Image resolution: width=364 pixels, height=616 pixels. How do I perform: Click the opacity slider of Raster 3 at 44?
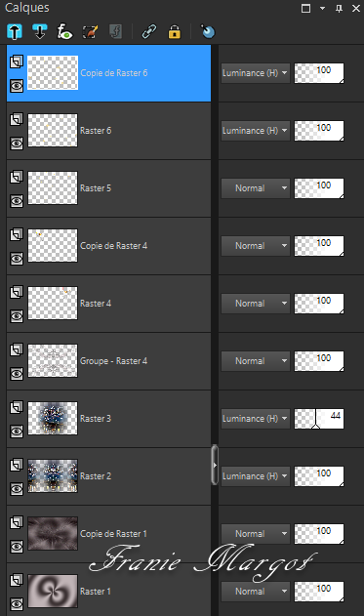[319, 419]
